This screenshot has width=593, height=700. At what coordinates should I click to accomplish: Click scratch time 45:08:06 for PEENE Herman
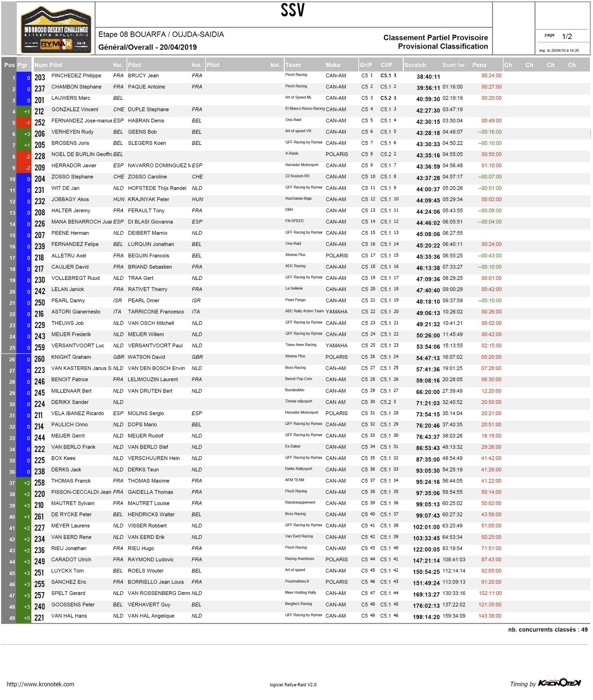(x=428, y=234)
